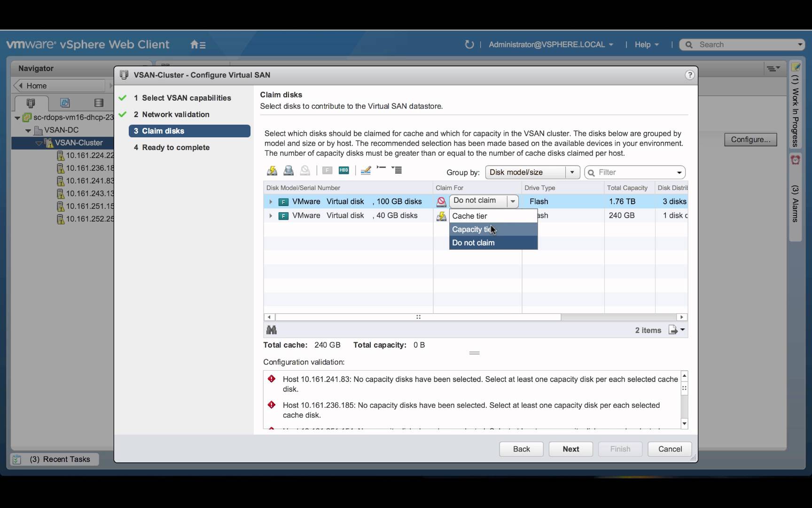Click the search magnifier icon in the top bar
Image resolution: width=812 pixels, height=508 pixels.
point(689,45)
